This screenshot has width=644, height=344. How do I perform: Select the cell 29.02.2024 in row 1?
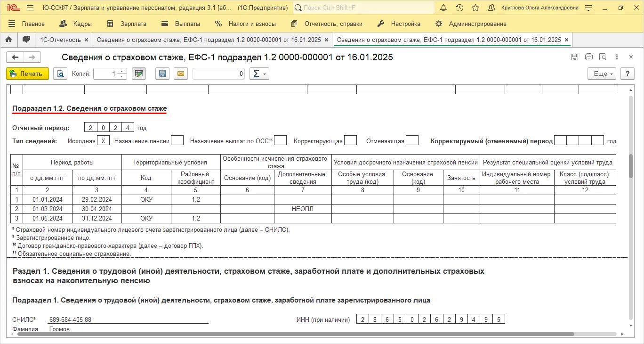[x=97, y=199]
